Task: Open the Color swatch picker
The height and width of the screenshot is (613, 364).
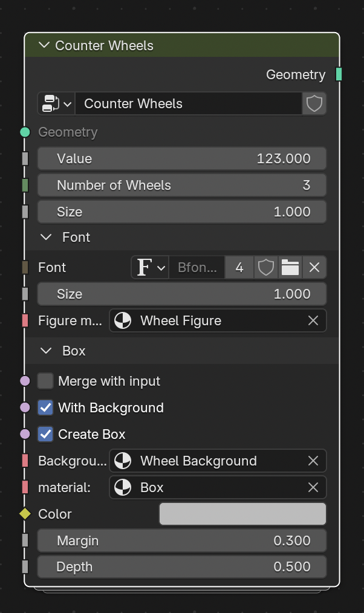Action: point(242,514)
